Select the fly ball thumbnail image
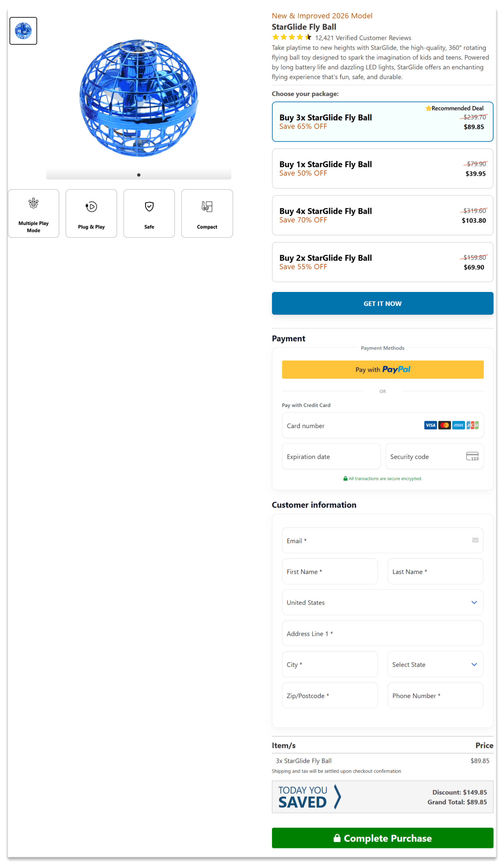This screenshot has width=504, height=865. 23,31
